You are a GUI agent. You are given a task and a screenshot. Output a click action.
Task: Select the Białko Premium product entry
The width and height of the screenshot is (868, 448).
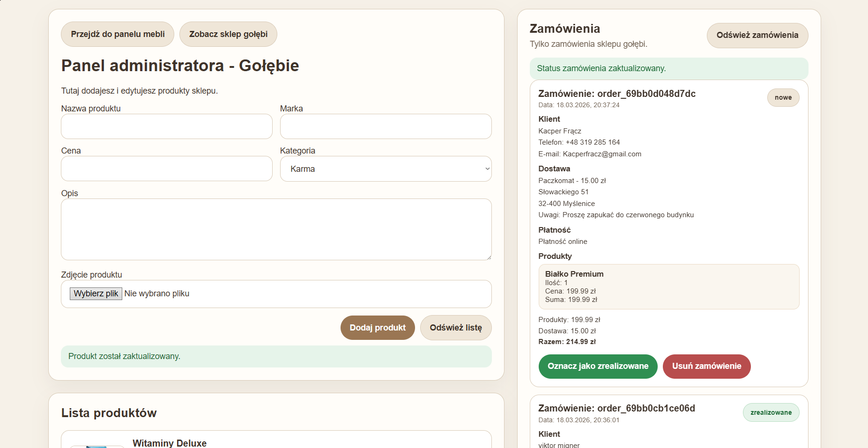tap(668, 286)
